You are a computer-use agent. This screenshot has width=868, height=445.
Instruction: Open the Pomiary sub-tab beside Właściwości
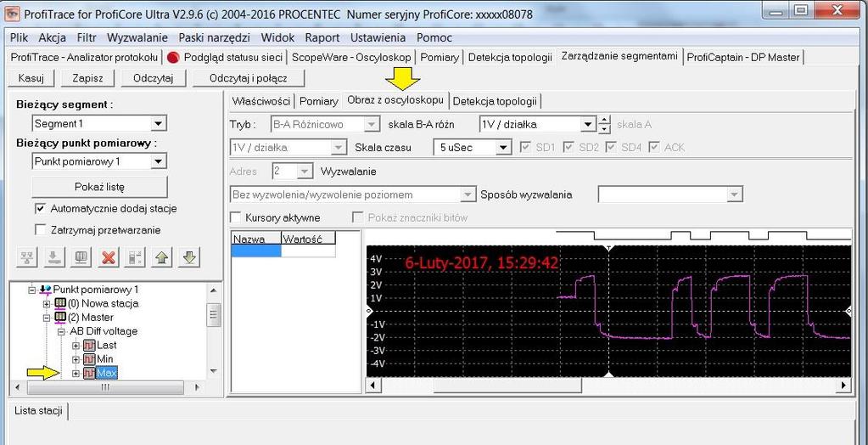pos(319,101)
